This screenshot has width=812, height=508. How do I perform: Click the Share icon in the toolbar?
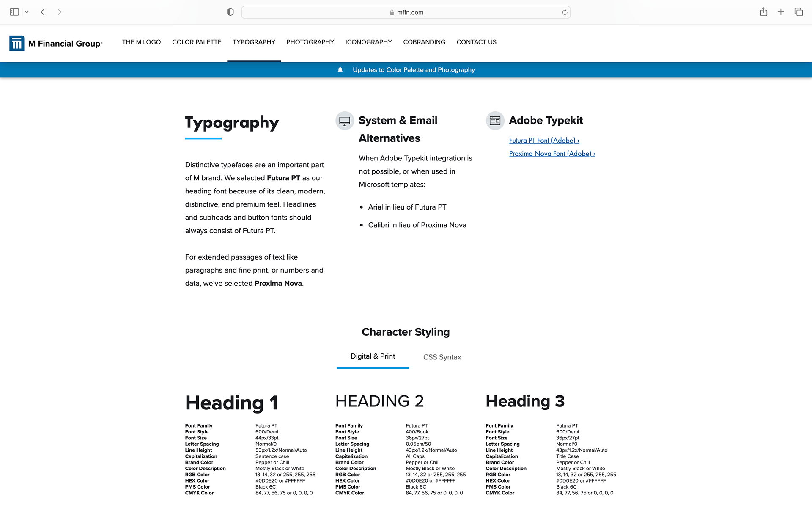click(763, 12)
